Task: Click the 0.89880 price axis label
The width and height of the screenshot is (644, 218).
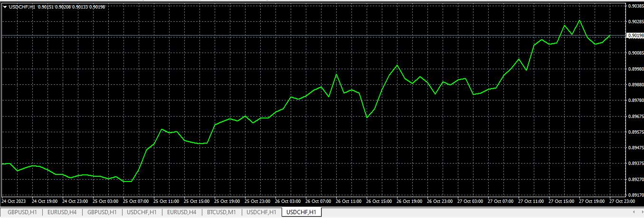Action: 635,85
